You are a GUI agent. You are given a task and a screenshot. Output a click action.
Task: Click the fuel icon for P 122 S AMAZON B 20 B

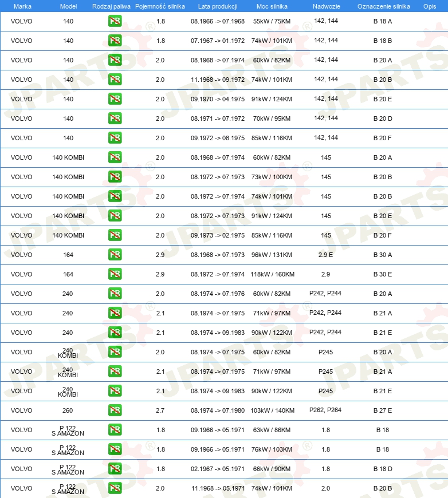(x=115, y=488)
